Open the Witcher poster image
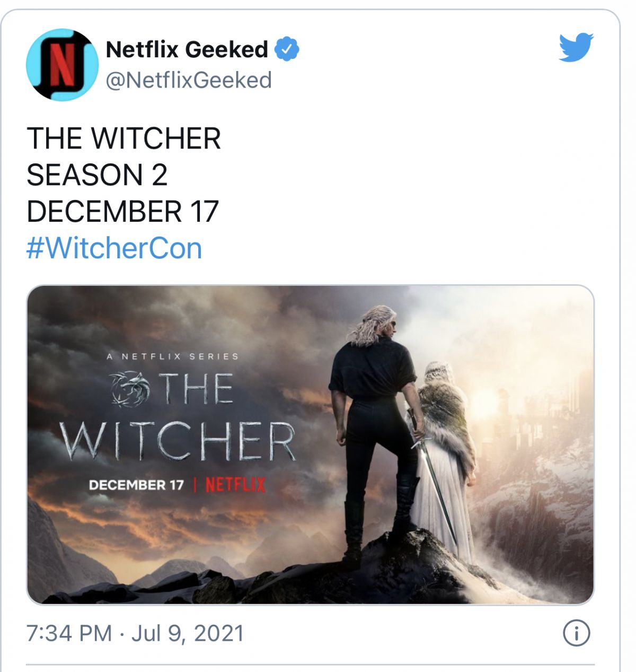 point(311,444)
